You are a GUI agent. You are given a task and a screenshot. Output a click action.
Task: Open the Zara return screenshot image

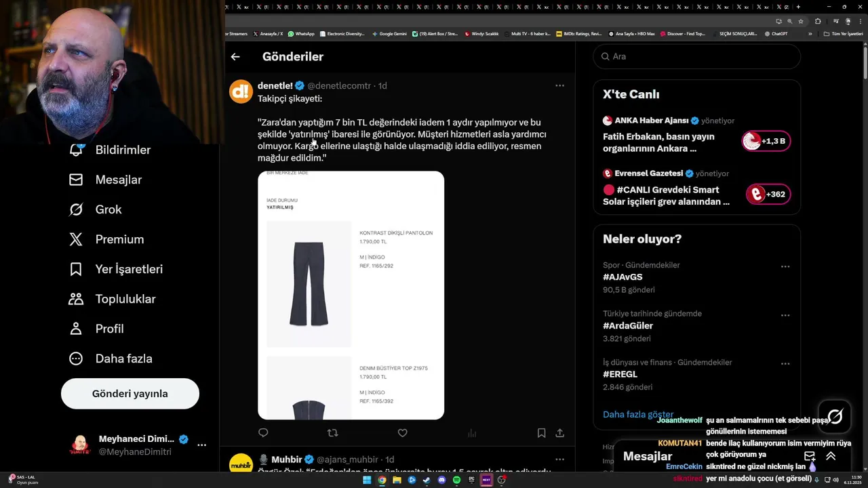351,295
